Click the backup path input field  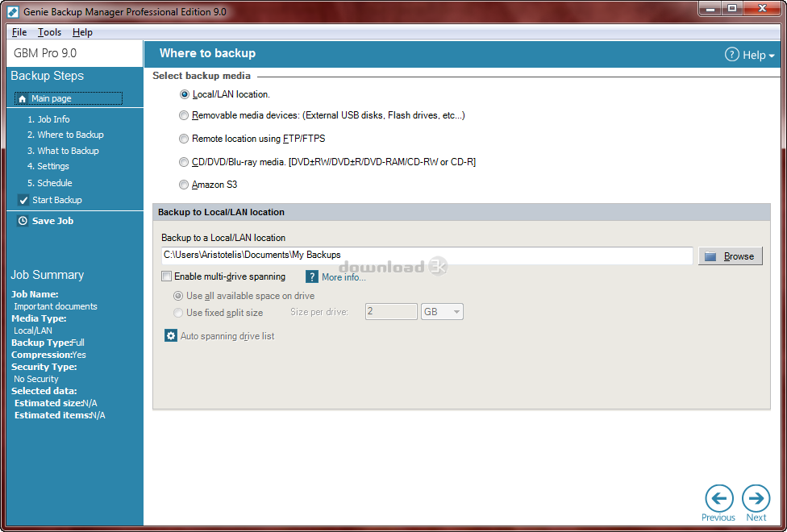coord(427,256)
